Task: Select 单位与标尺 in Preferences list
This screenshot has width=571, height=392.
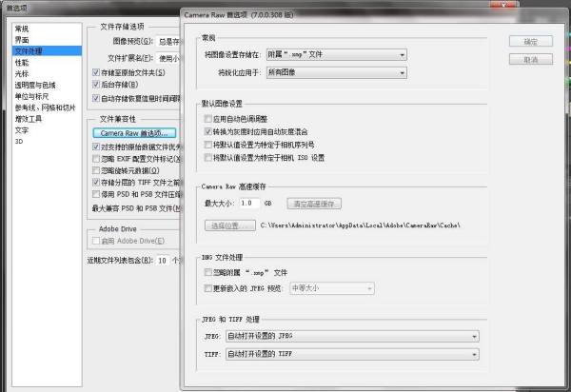Action: click(x=31, y=96)
